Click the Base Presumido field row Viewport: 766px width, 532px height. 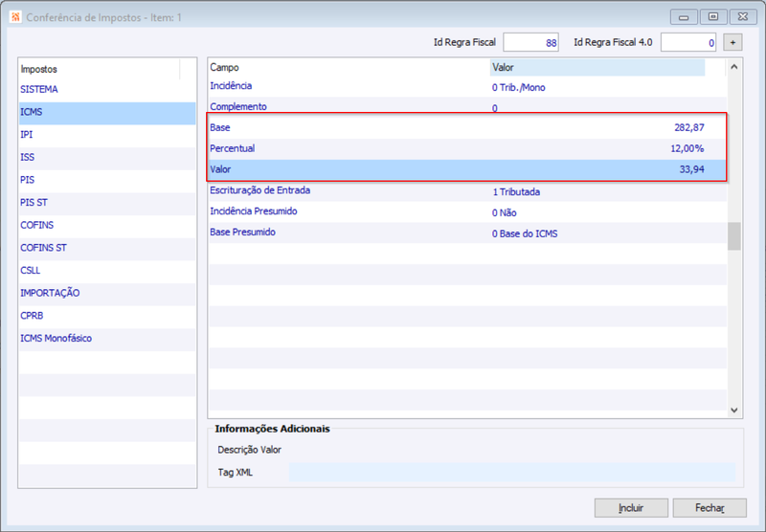(x=467, y=233)
